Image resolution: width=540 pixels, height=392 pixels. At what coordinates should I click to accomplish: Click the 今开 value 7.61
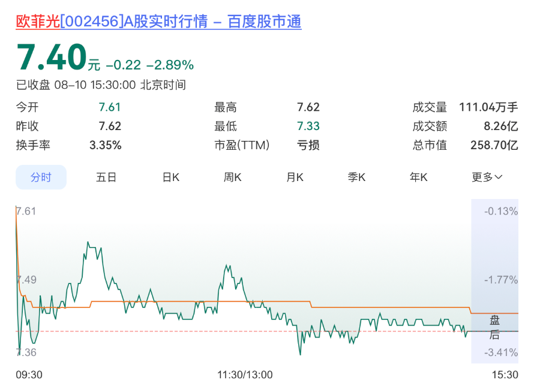[x=110, y=107]
